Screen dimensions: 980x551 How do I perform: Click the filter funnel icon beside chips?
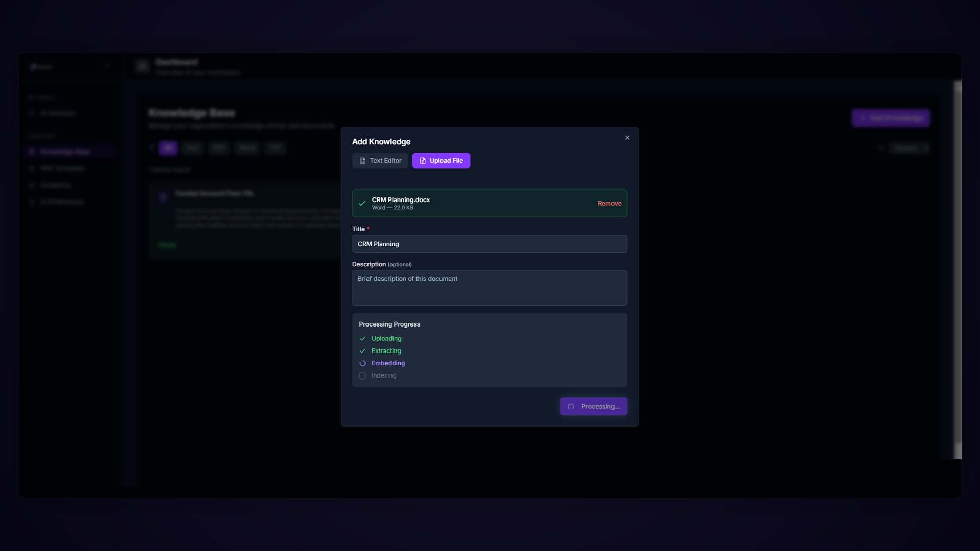pos(151,147)
